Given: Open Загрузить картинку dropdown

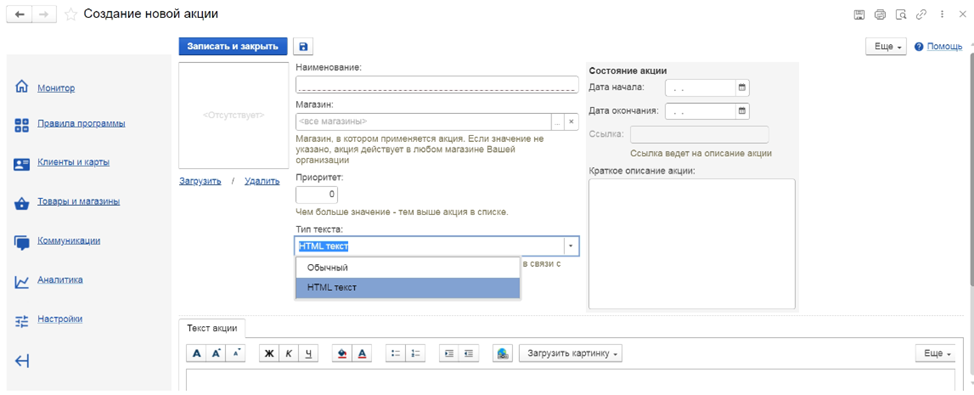Looking at the screenshot, I should click(571, 353).
